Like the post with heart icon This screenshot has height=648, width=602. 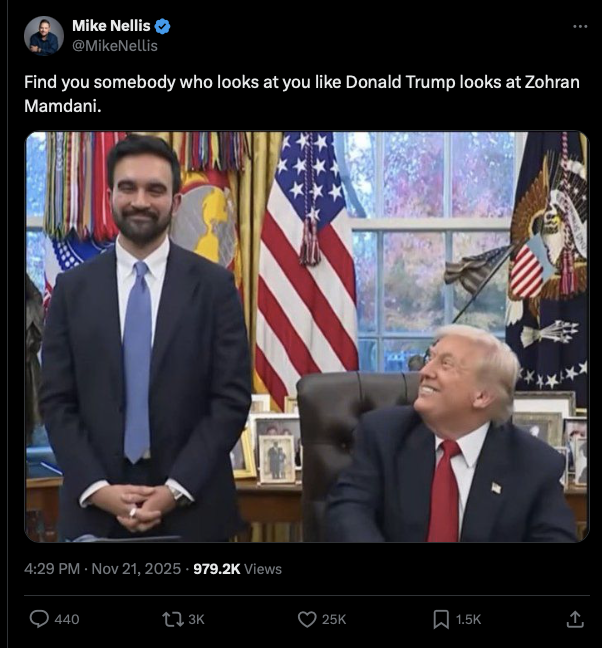point(307,619)
